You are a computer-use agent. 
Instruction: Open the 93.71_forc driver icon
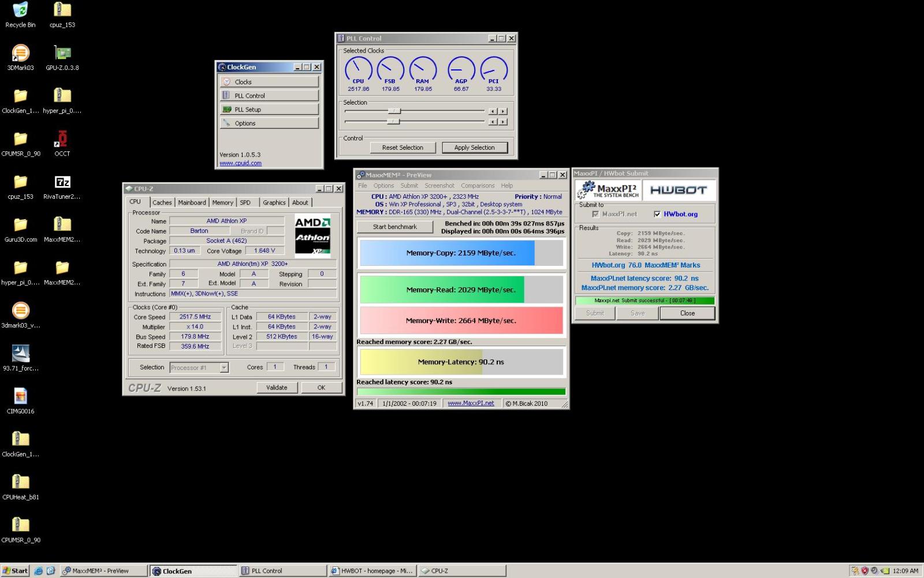coord(20,358)
